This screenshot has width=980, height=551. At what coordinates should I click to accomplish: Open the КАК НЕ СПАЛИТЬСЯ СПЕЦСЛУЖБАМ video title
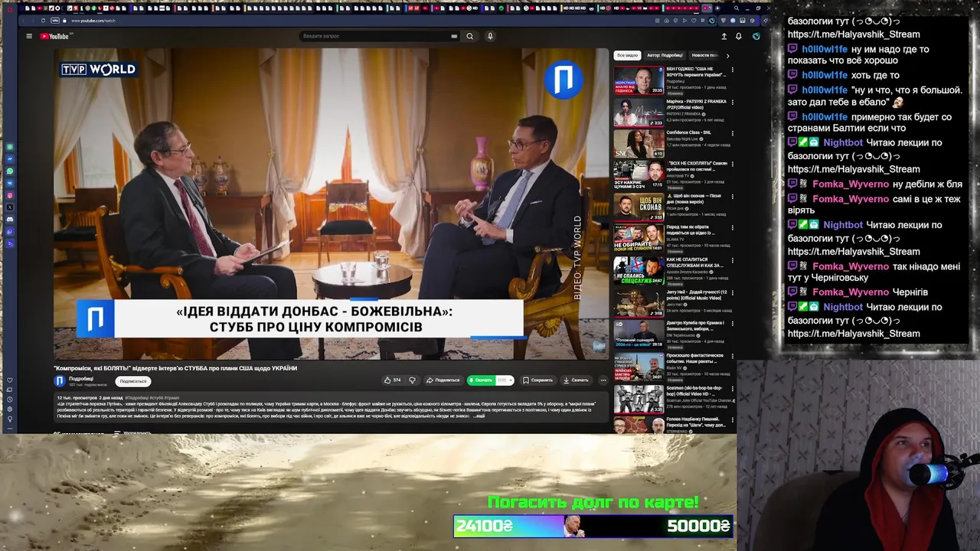(x=695, y=262)
